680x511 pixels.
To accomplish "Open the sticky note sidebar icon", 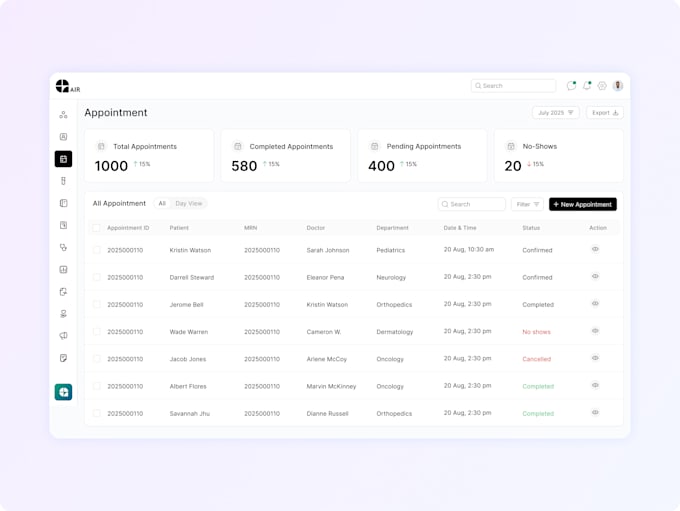I will point(63,358).
